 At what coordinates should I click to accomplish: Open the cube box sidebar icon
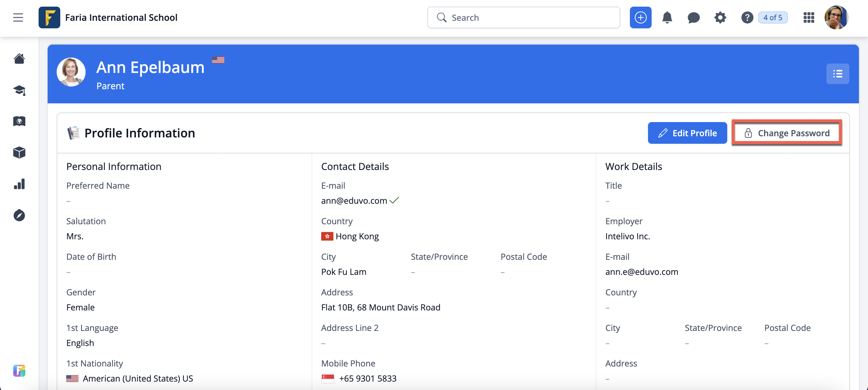(19, 153)
